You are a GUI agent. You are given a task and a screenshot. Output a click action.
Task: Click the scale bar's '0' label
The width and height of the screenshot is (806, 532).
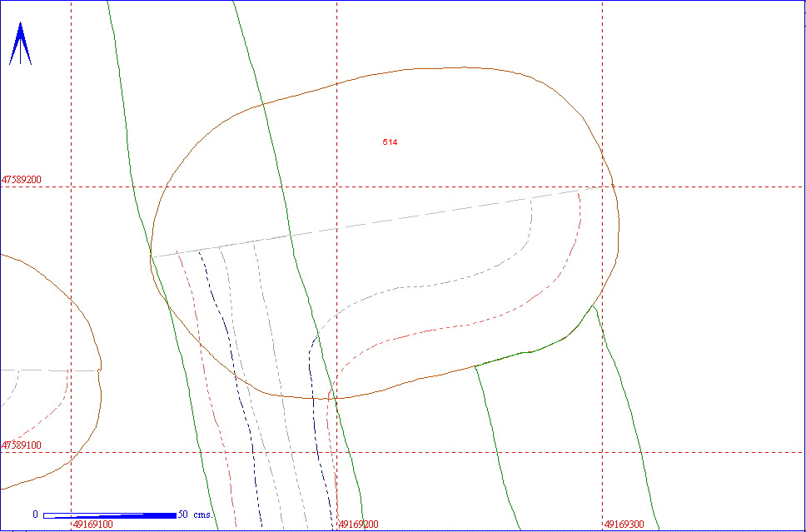pos(36,515)
